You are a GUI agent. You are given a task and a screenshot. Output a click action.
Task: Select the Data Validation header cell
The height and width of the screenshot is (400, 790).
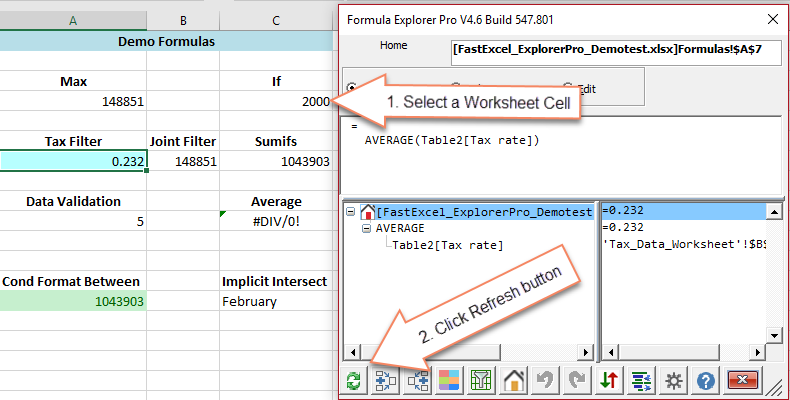coord(73,201)
